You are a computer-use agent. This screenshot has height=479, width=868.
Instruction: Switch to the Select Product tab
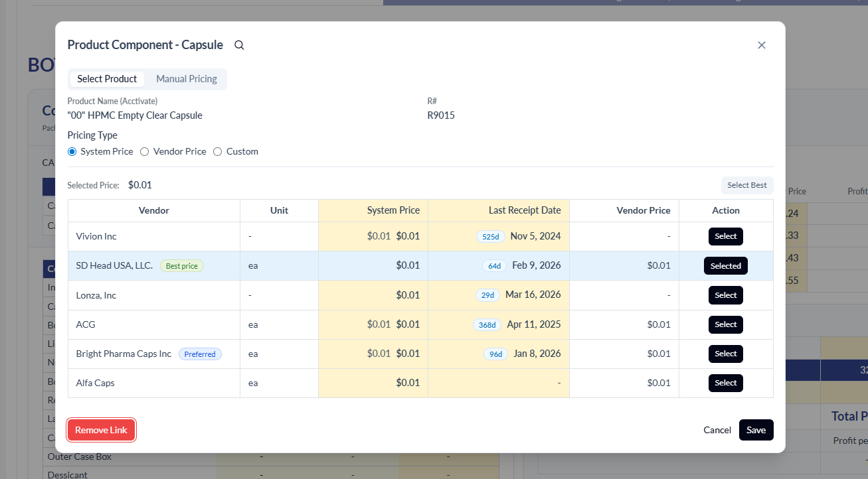click(107, 79)
